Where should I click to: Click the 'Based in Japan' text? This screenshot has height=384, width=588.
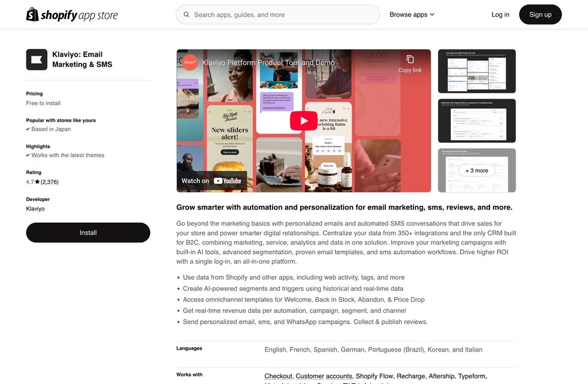pos(51,129)
